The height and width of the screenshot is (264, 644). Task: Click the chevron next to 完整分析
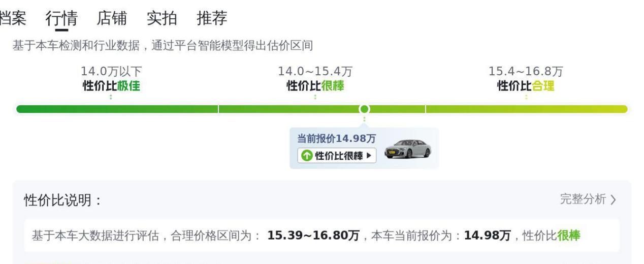click(x=614, y=200)
